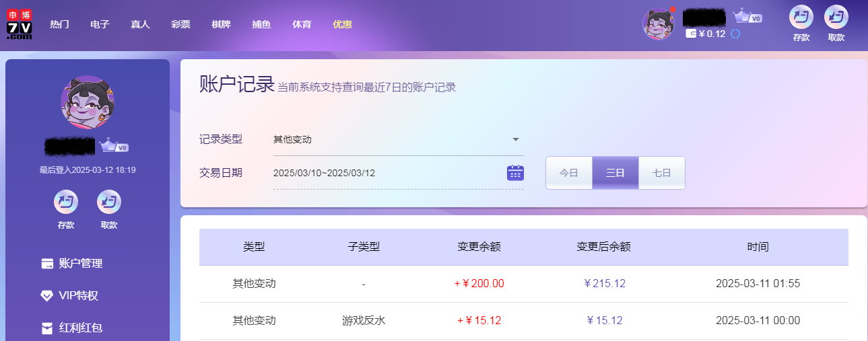Click the header 取款 withdraw icon

836,17
